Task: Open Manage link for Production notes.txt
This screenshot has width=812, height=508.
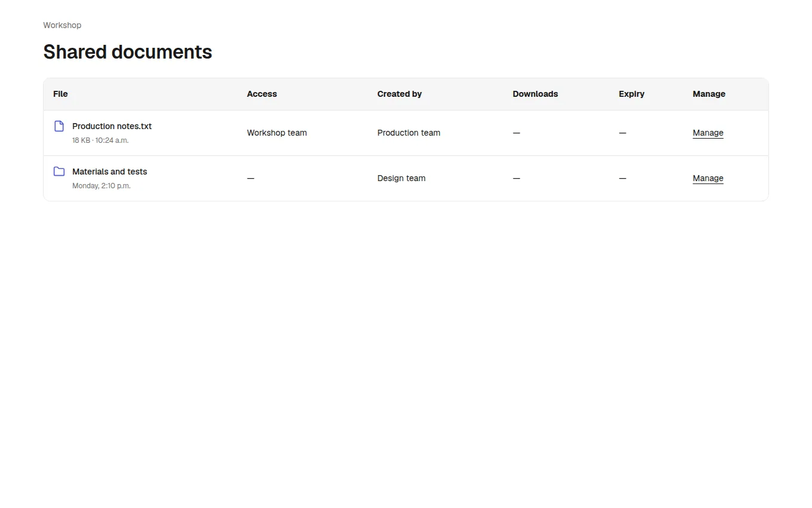Action: pyautogui.click(x=708, y=133)
